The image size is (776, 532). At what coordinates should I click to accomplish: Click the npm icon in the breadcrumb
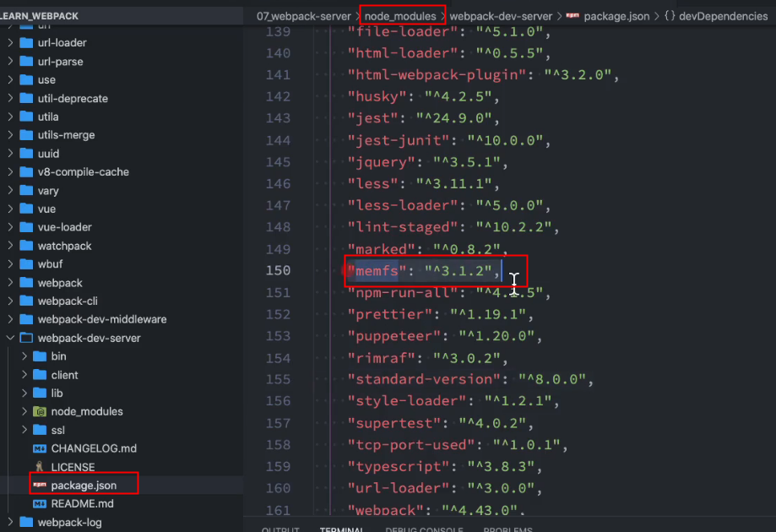point(573,16)
